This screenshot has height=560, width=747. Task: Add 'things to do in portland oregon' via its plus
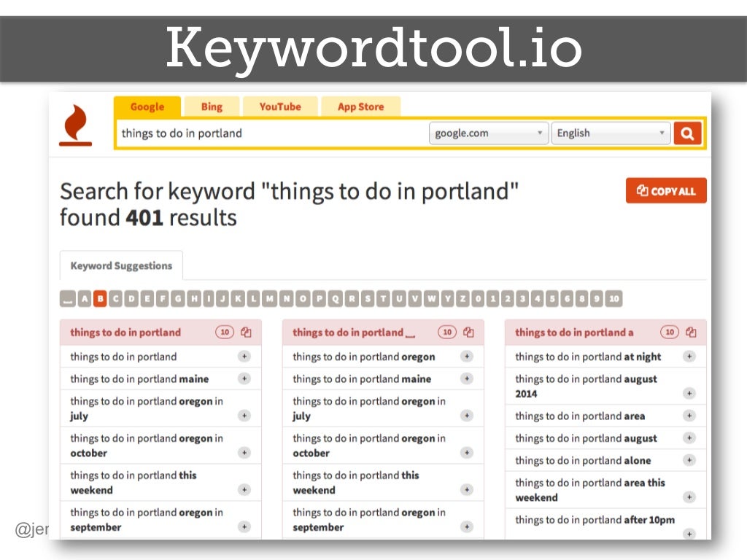(467, 356)
